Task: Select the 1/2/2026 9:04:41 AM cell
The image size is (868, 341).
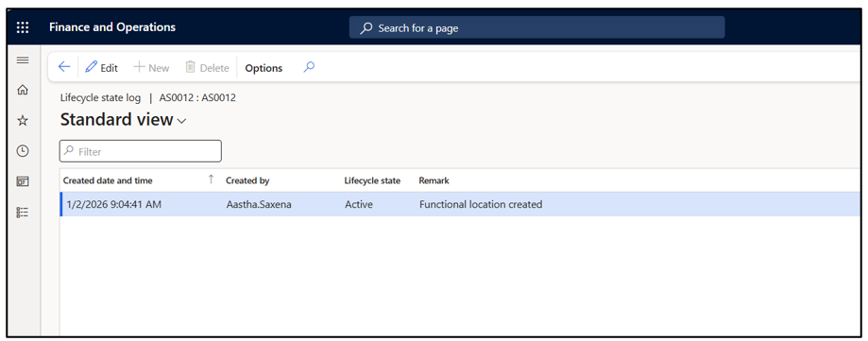Action: click(114, 204)
